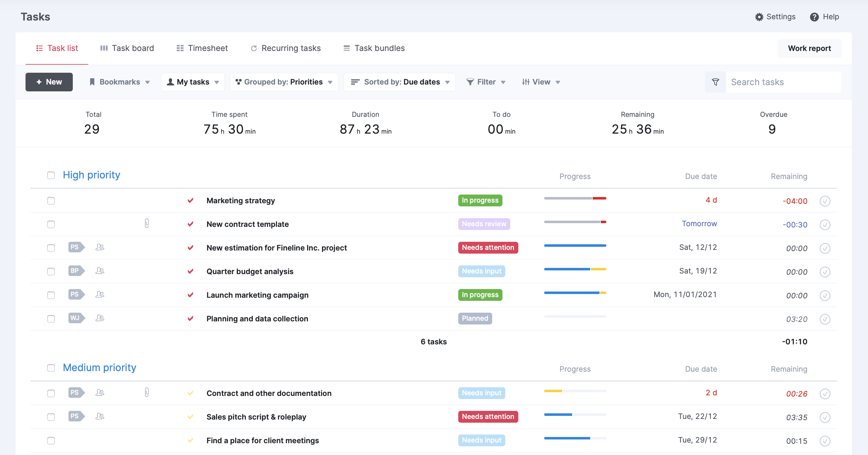Mark Quarter budget analysis as done
868x455 pixels.
tap(824, 272)
